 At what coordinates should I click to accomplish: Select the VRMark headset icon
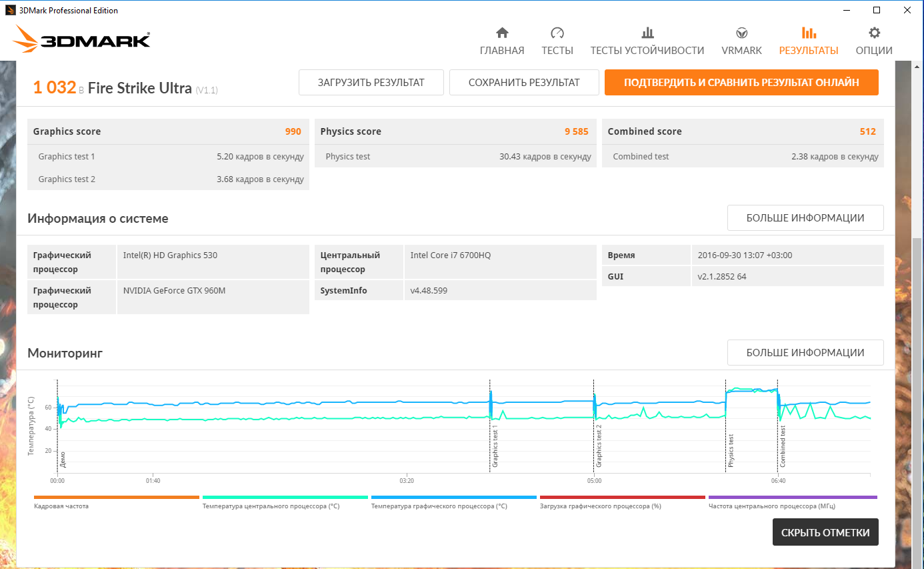741,33
